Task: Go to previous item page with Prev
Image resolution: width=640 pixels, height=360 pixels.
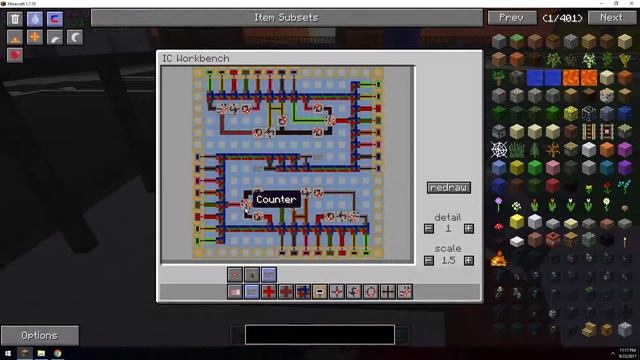Action: click(512, 18)
